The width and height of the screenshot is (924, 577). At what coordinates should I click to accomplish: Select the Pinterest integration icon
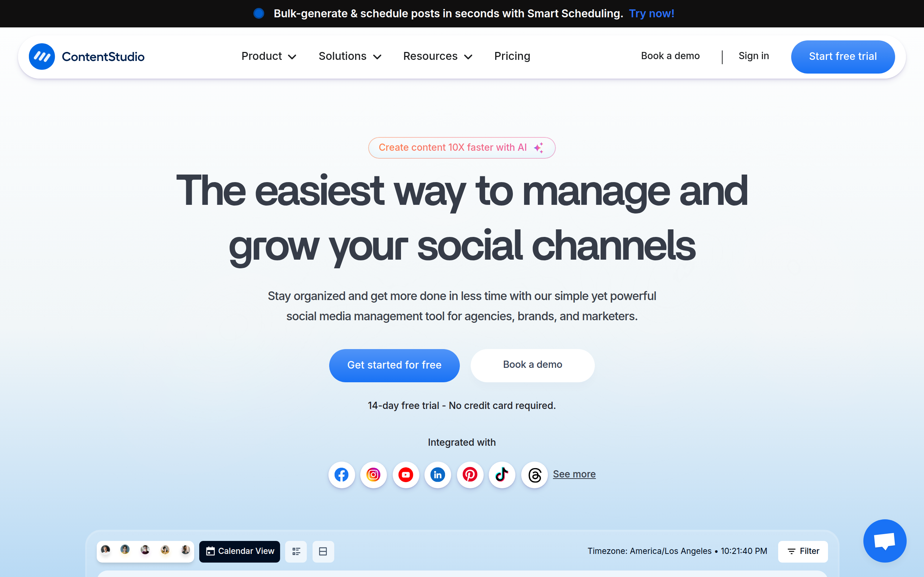click(470, 475)
